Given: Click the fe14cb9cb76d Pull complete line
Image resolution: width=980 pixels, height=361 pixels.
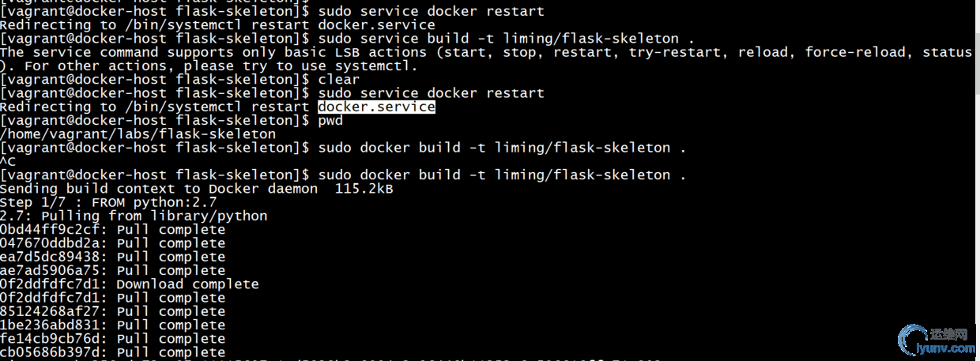Looking at the screenshot, I should tap(113, 339).
